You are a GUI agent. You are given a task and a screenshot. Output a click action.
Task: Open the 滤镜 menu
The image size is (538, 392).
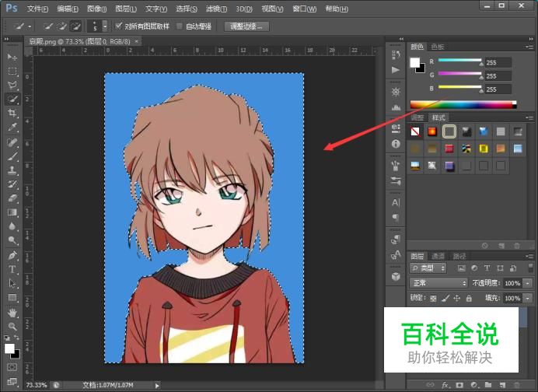pyautogui.click(x=216, y=9)
